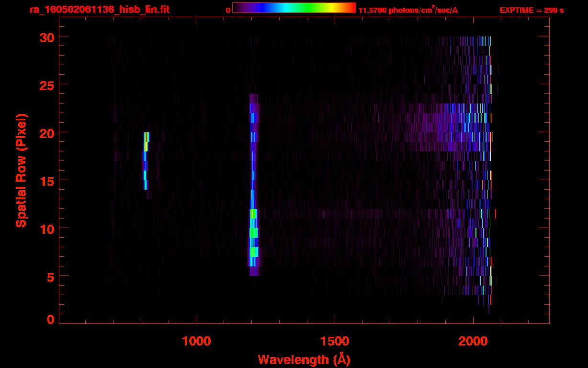Image resolution: width=588 pixels, height=368 pixels.
Task: Click the Wavelength (Å) axis title
Action: tap(305, 359)
